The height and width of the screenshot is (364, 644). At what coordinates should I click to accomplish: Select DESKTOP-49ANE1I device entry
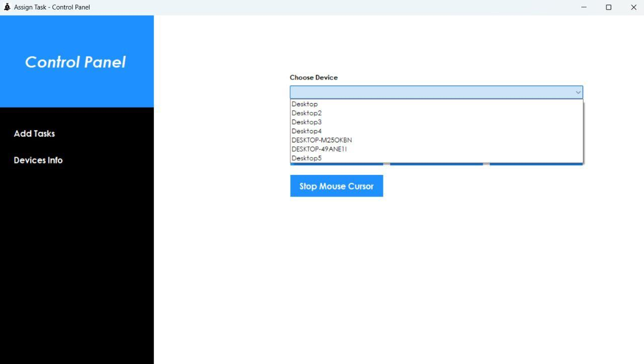319,149
